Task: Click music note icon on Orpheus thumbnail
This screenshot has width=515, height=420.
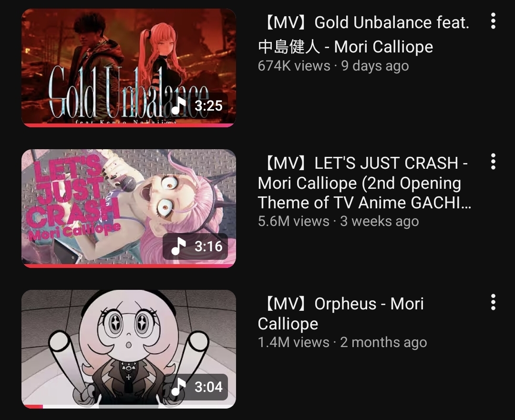Action: point(179,387)
